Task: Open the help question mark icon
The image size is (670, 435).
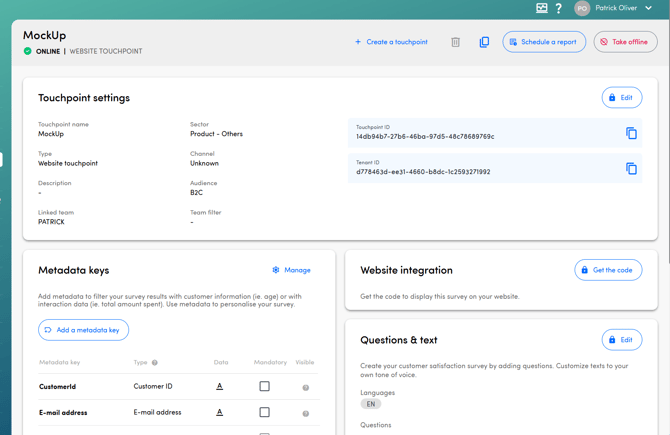Action: [x=558, y=8]
